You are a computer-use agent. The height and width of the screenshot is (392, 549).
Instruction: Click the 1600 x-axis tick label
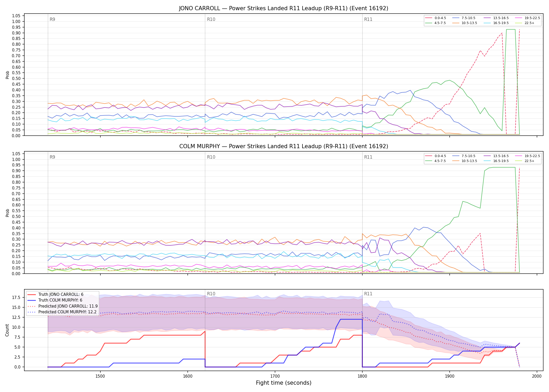pyautogui.click(x=188, y=376)
